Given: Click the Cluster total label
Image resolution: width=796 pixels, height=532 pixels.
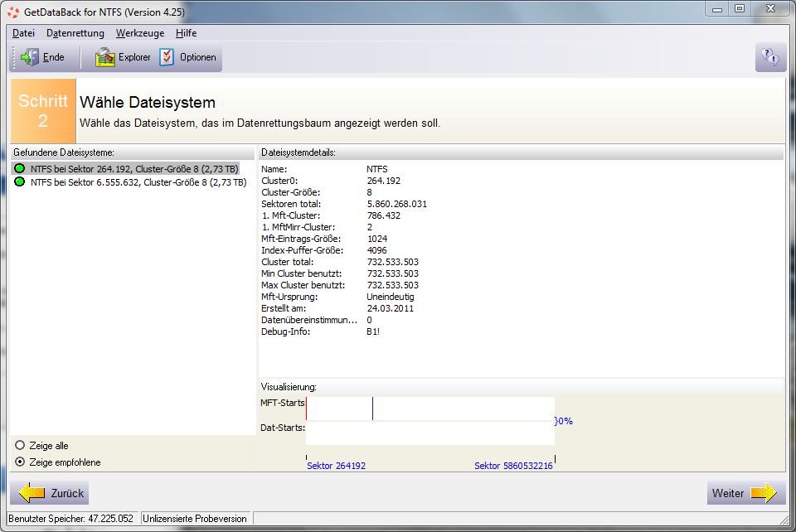Looking at the screenshot, I should (288, 262).
